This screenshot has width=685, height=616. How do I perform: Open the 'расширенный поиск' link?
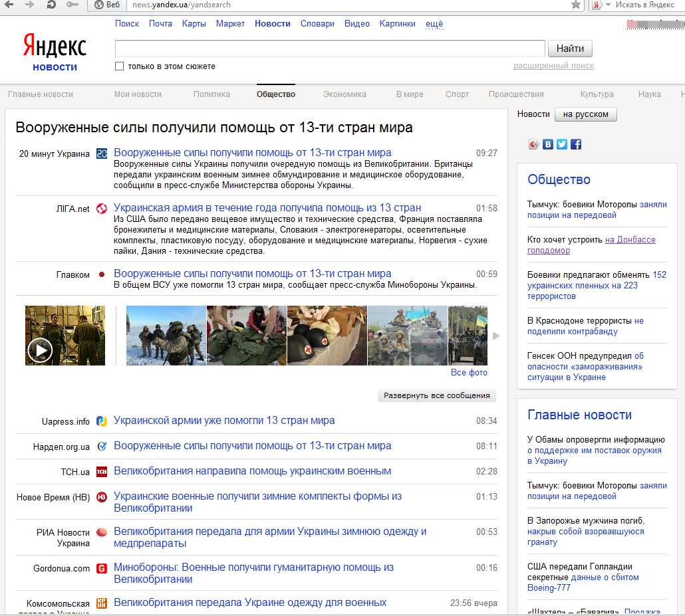[553, 66]
